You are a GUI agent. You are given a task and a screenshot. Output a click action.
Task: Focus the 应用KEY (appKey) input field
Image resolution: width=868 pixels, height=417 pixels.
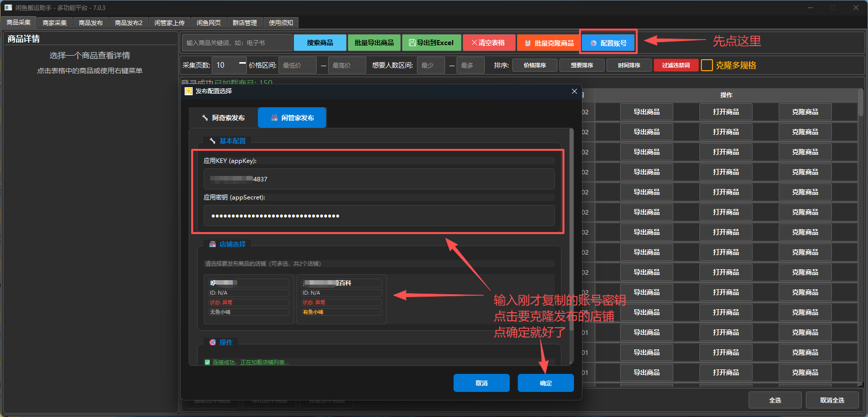[x=379, y=179]
